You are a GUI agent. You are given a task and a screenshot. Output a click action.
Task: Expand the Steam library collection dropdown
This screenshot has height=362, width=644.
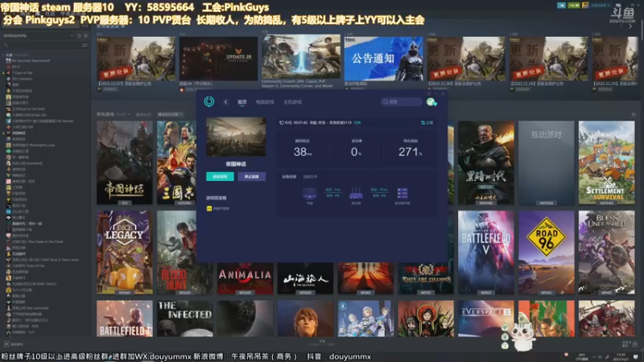coord(72,35)
